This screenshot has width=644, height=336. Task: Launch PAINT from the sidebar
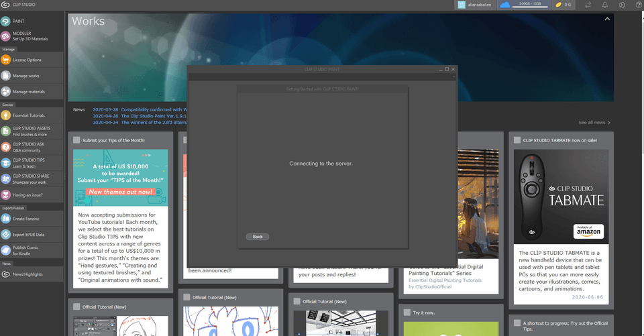pos(19,21)
